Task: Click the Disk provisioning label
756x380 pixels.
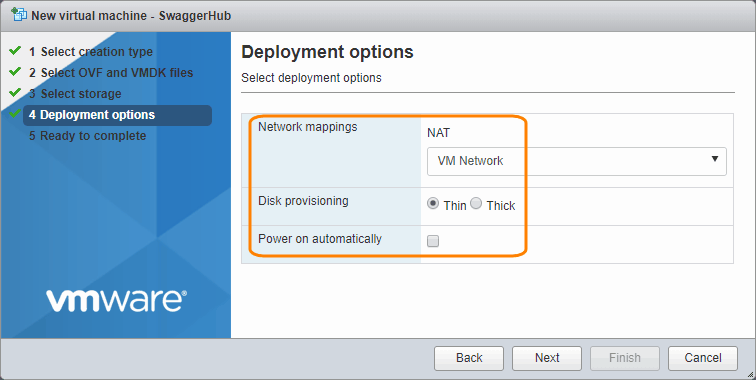Action: coord(303,201)
